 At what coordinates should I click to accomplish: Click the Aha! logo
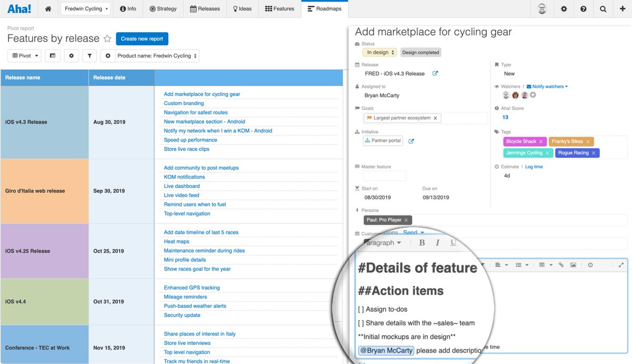19,8
